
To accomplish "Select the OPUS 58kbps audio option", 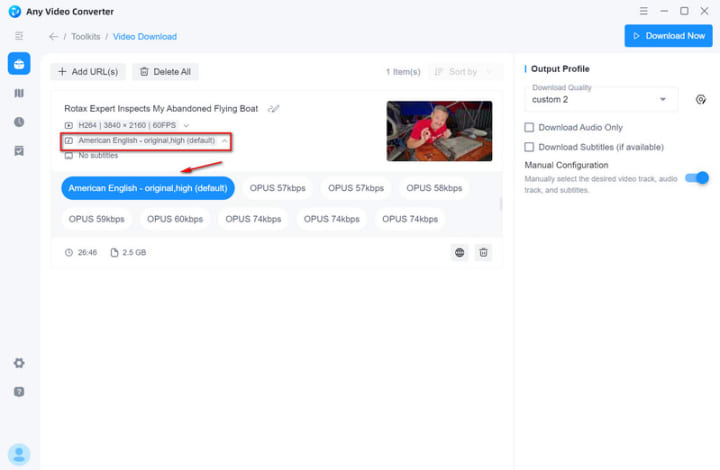I will point(434,188).
